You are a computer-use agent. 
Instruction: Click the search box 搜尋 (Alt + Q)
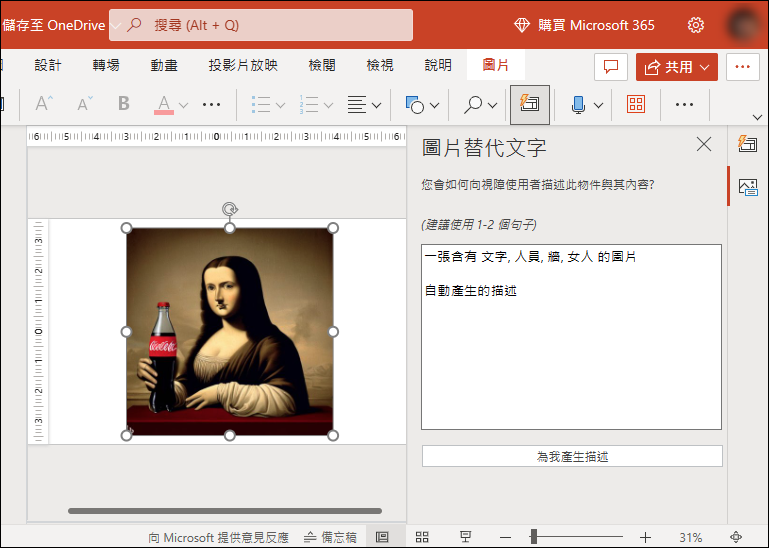pyautogui.click(x=261, y=25)
